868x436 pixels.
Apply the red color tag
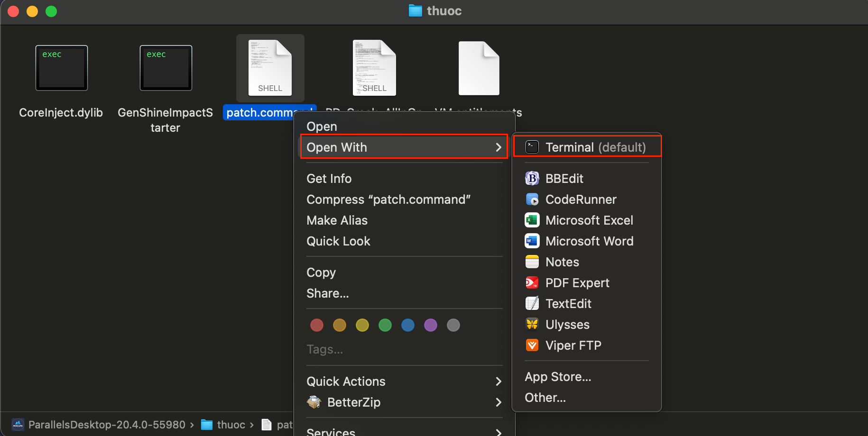click(317, 325)
